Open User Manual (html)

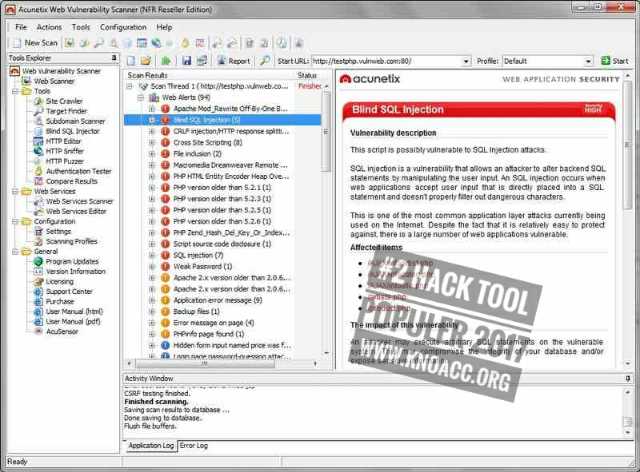pos(74,312)
